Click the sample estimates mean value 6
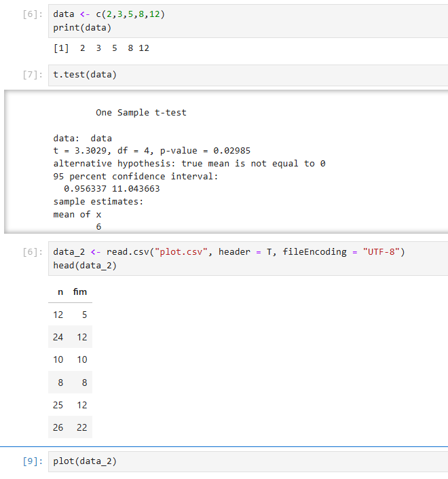The height and width of the screenshot is (479, 448). tap(98, 227)
